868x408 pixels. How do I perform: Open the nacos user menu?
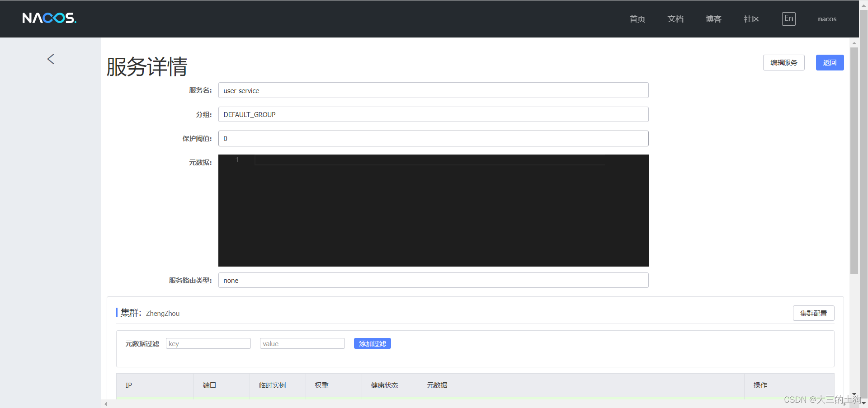pyautogui.click(x=827, y=19)
